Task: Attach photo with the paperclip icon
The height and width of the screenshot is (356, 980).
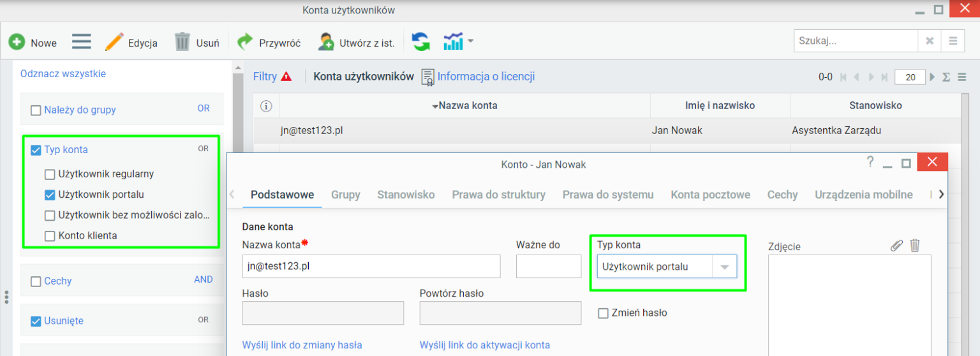Action: click(896, 246)
